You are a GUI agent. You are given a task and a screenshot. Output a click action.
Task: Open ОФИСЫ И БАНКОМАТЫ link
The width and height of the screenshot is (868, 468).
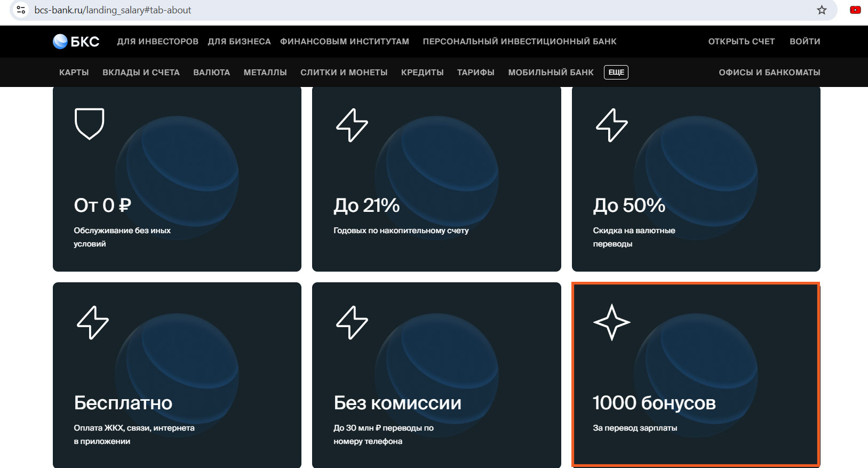769,73
